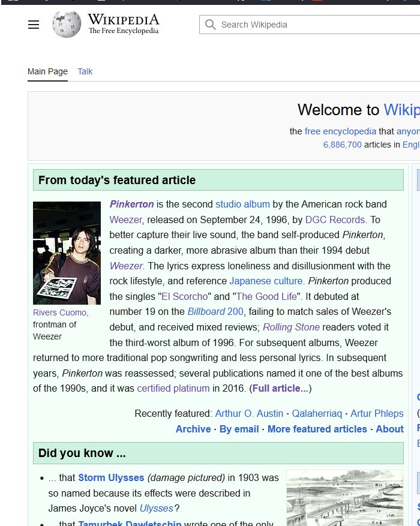Click the By email link
The width and height of the screenshot is (420, 526).
click(239, 429)
